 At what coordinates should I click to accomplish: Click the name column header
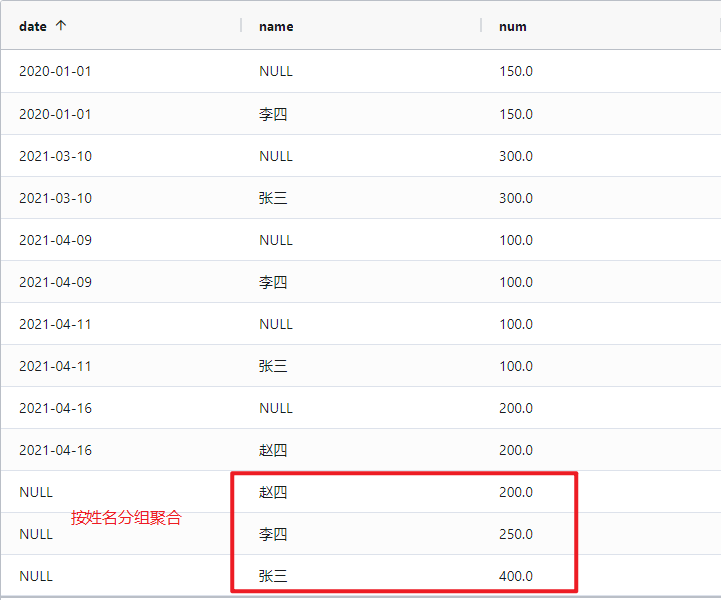(276, 26)
